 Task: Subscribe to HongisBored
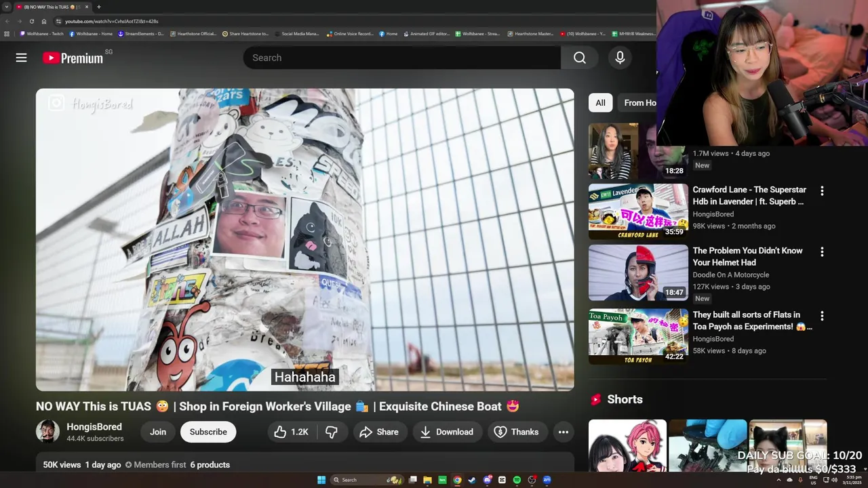[208, 432]
